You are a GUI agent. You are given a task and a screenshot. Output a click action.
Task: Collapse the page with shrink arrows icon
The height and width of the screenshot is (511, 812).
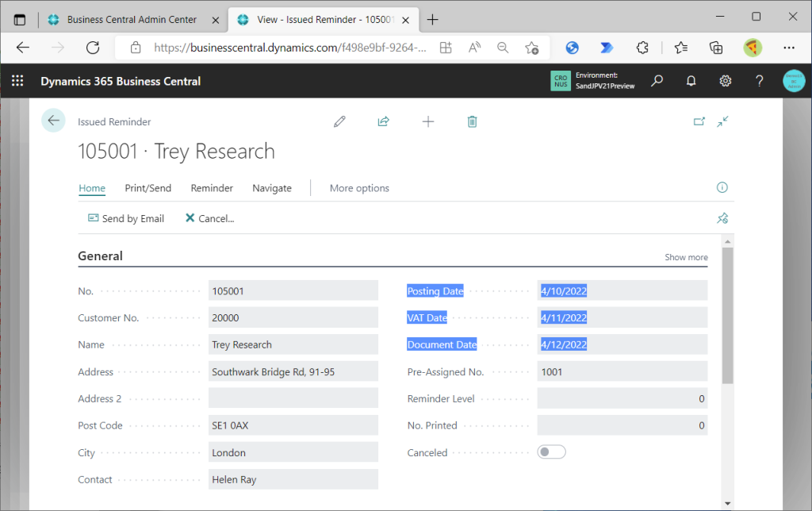[723, 121]
